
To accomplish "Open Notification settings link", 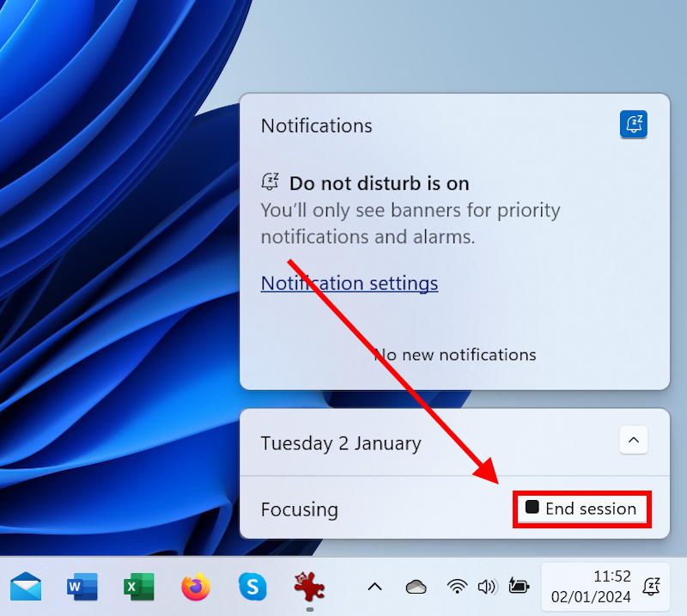I will (x=349, y=283).
